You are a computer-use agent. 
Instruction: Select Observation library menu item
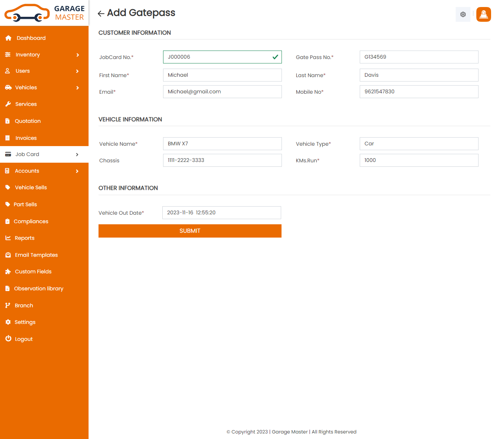click(x=38, y=288)
